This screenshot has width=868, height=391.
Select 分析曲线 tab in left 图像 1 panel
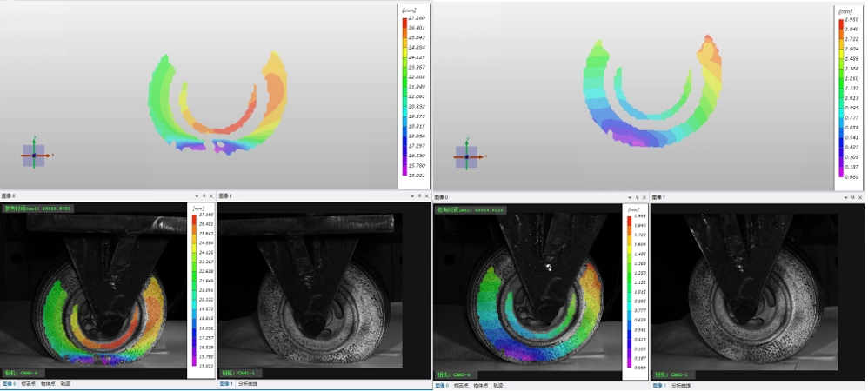[249, 383]
